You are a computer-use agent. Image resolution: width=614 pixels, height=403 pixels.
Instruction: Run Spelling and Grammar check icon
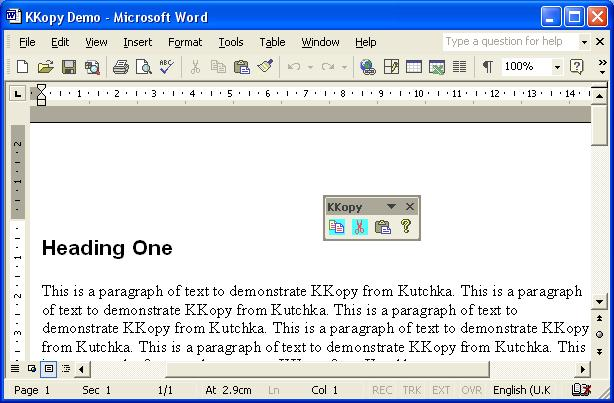tap(166, 67)
